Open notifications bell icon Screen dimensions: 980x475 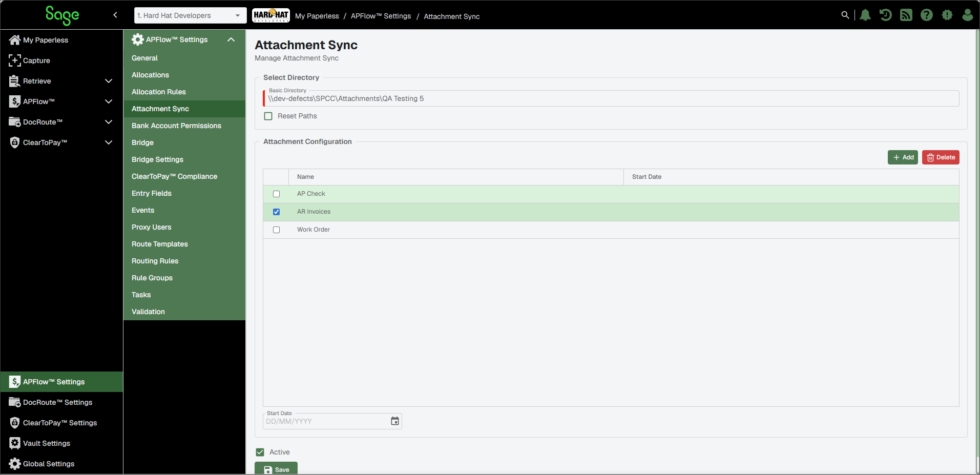(x=865, y=15)
